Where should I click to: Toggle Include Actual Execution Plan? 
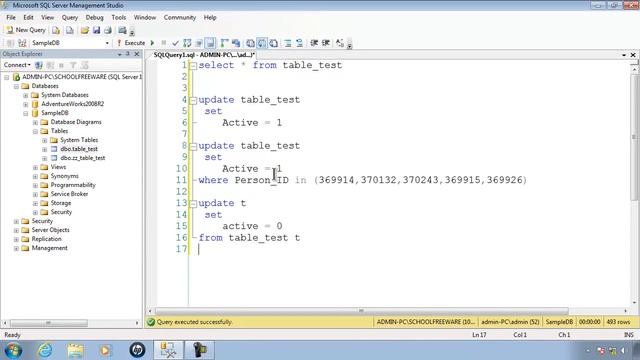point(224,43)
